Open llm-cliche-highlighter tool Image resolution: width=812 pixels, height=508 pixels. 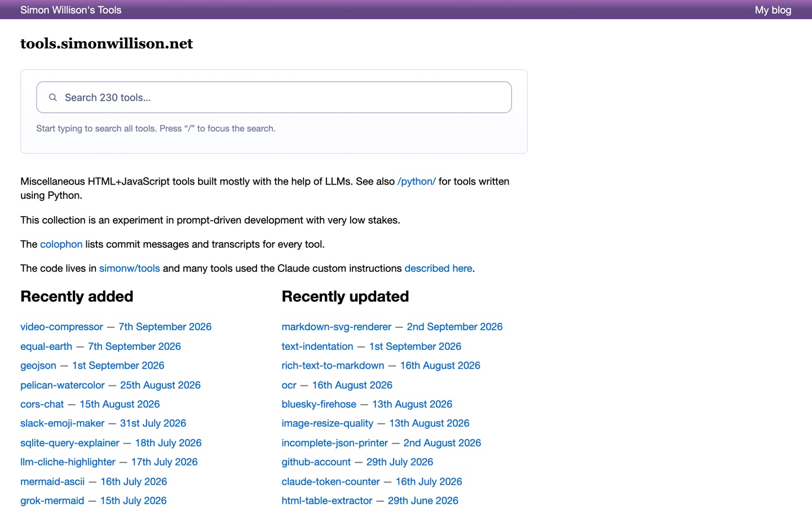(68, 462)
